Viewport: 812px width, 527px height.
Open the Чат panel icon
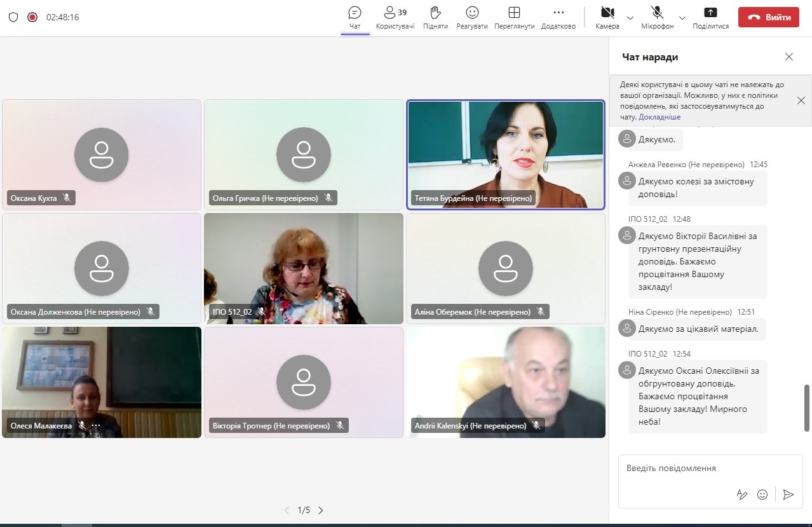pos(355,17)
